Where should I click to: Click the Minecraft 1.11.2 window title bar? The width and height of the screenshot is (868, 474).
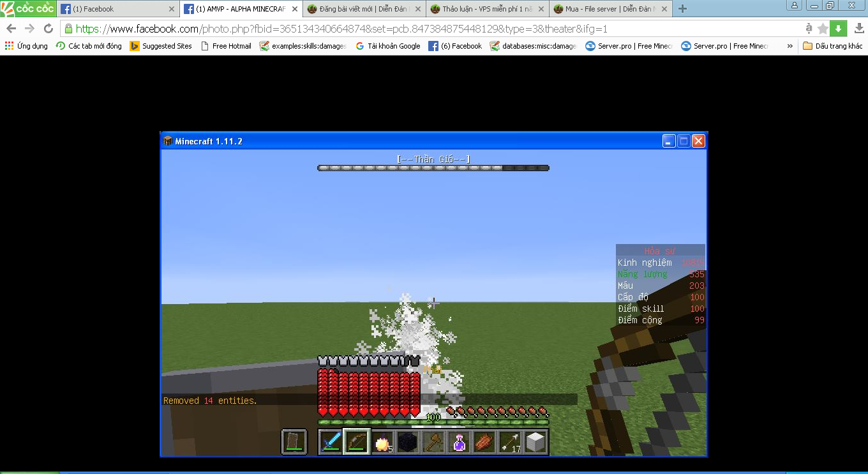click(x=433, y=141)
